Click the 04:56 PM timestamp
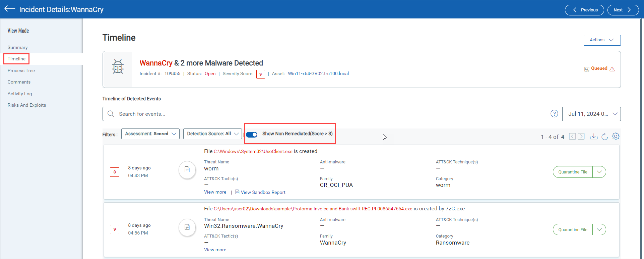This screenshot has width=644, height=259. pos(138,233)
